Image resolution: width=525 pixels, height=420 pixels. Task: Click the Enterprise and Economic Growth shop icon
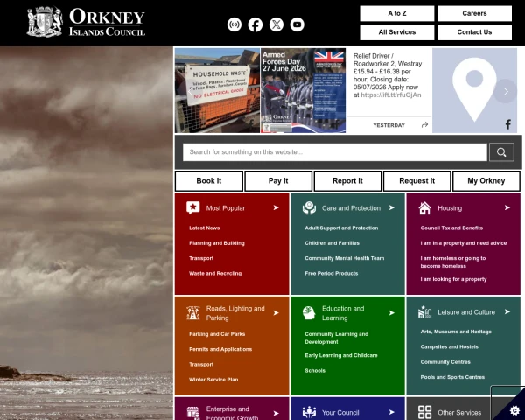tap(192, 413)
